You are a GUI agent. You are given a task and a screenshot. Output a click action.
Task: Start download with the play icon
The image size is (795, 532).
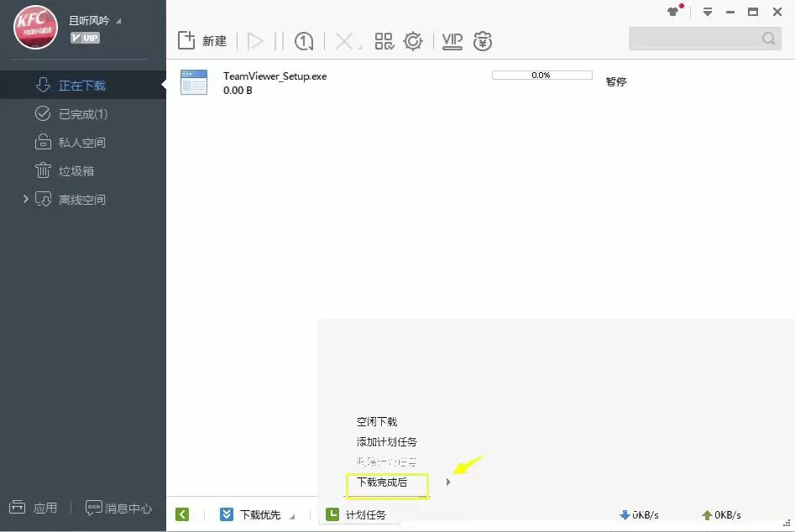[255, 41]
